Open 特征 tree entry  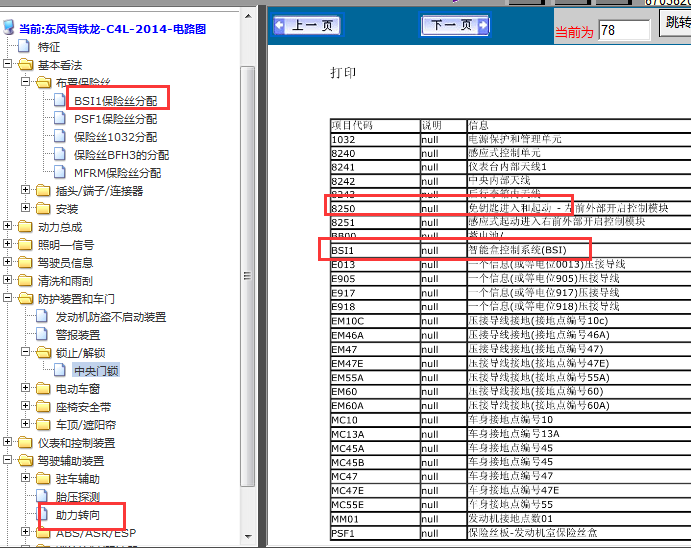click(48, 47)
